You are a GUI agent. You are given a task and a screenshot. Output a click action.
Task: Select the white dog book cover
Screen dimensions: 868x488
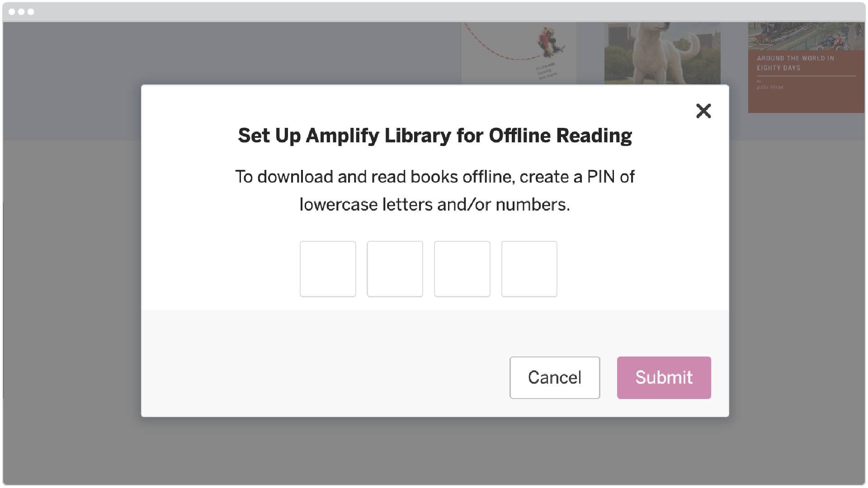pos(662,52)
